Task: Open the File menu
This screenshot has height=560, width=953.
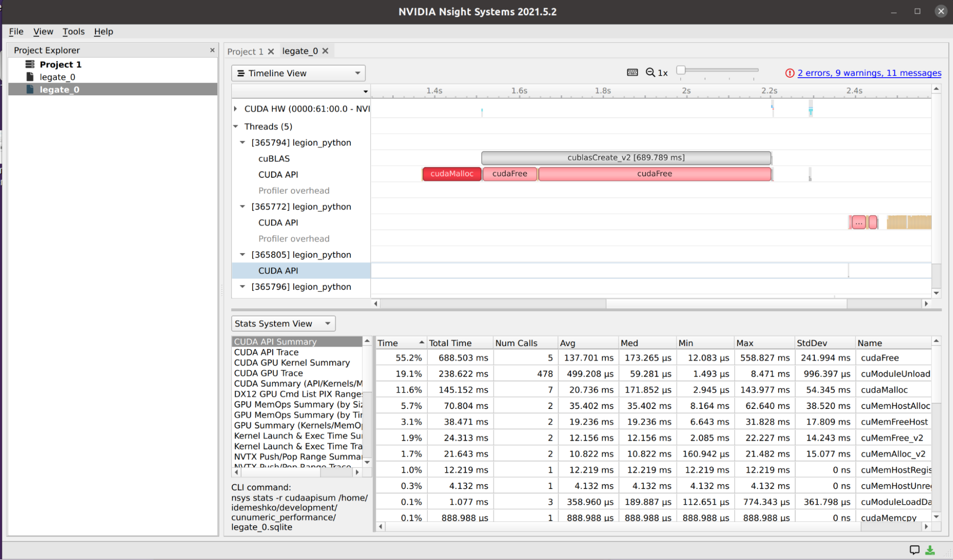Action: (16, 31)
